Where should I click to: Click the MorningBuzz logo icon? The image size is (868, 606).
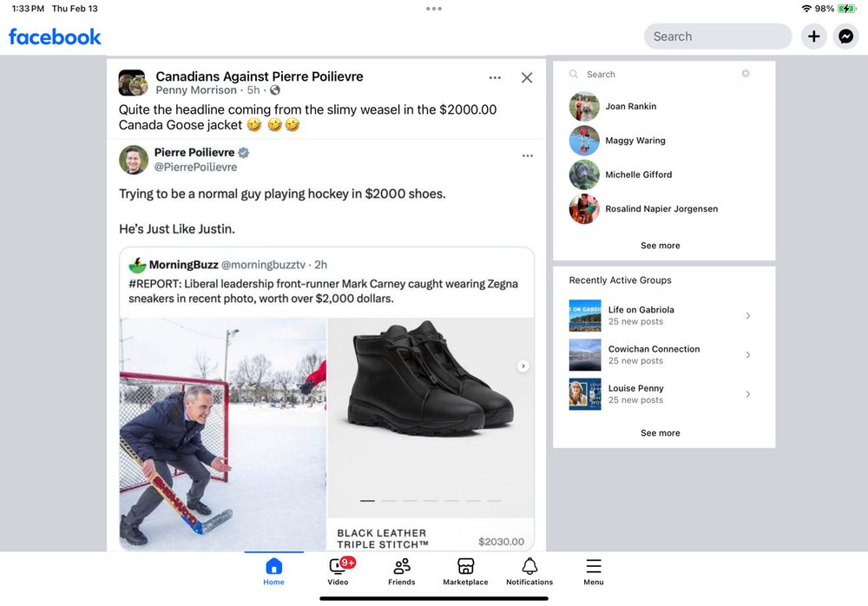tap(137, 266)
